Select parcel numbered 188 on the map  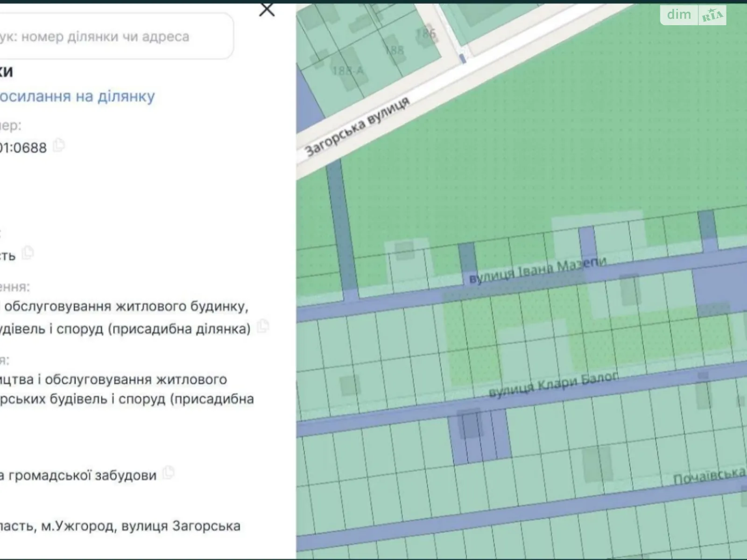pos(395,49)
